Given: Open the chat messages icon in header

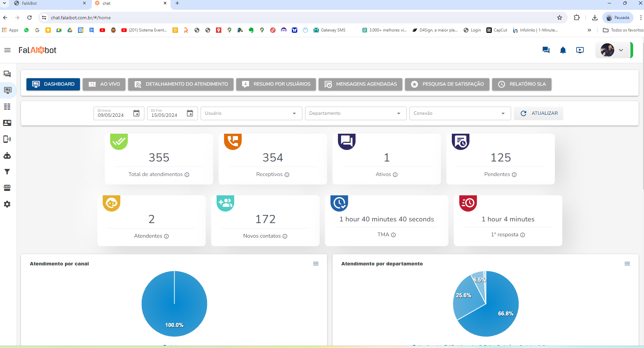Looking at the screenshot, I should pyautogui.click(x=546, y=50).
